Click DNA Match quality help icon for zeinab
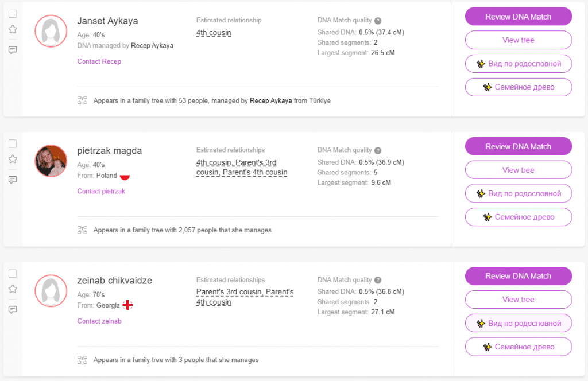This screenshot has height=381, width=588. pos(378,280)
